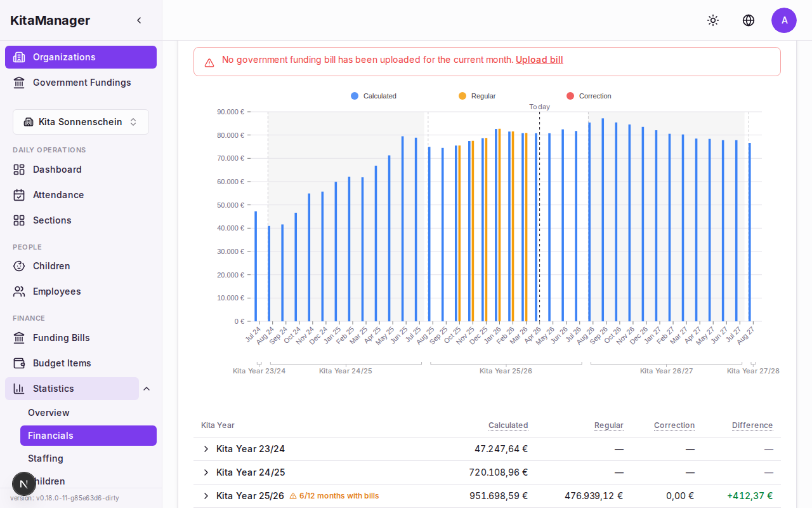812x508 pixels.
Task: Click the Attendance calendar icon
Action: click(19, 195)
